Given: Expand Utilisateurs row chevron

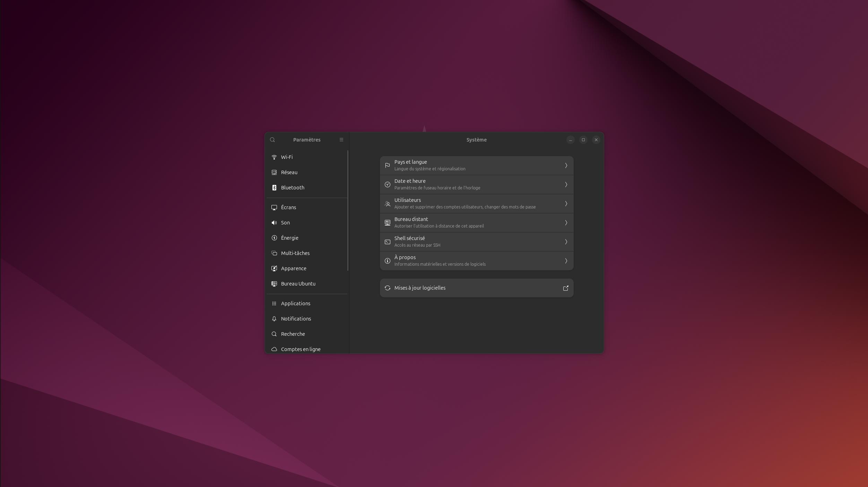Looking at the screenshot, I should [566, 204].
